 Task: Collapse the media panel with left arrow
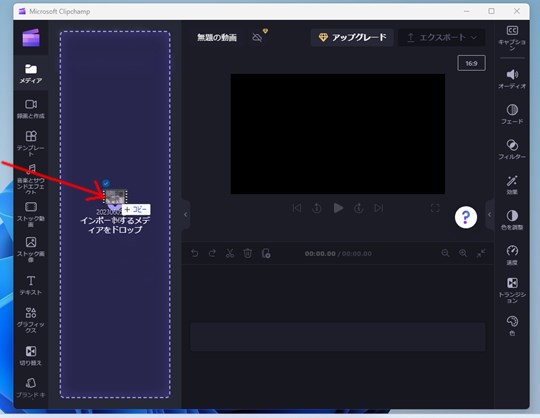click(x=186, y=215)
